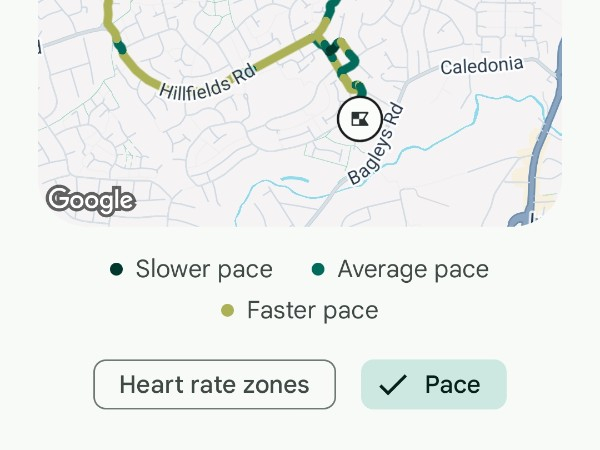Click the Faster pace legend label
600x450 pixels.
tap(312, 310)
